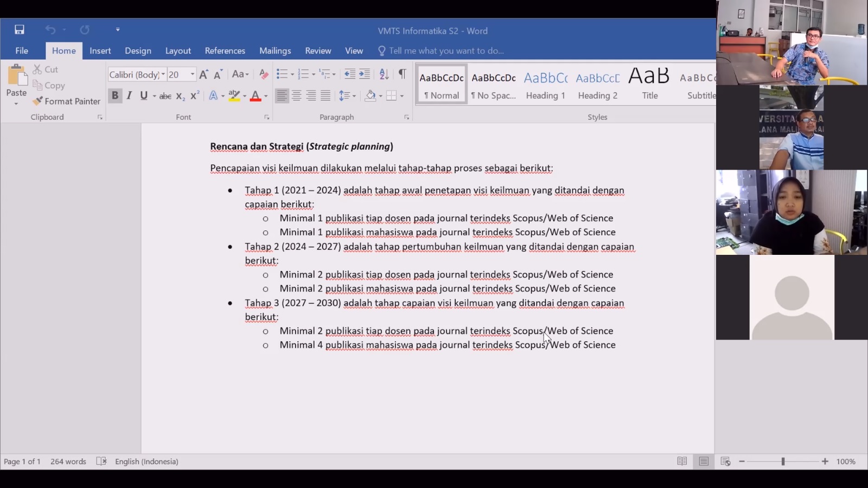Click the Save icon in the title bar
Viewport: 868px width, 488px height.
(x=20, y=30)
